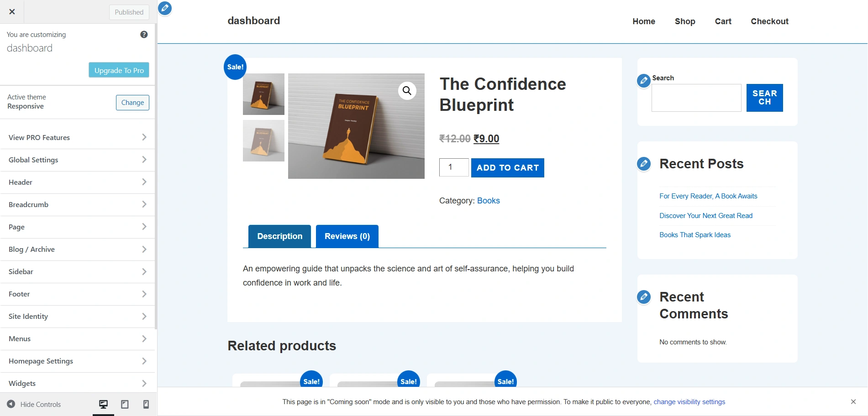Select the second faded product thumbnail

263,140
